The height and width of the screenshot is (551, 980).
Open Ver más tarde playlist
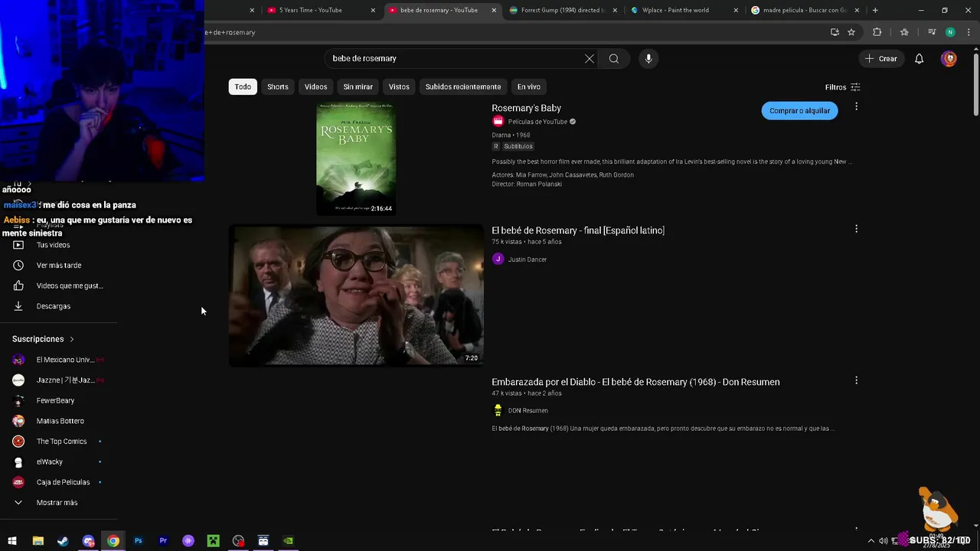click(58, 266)
